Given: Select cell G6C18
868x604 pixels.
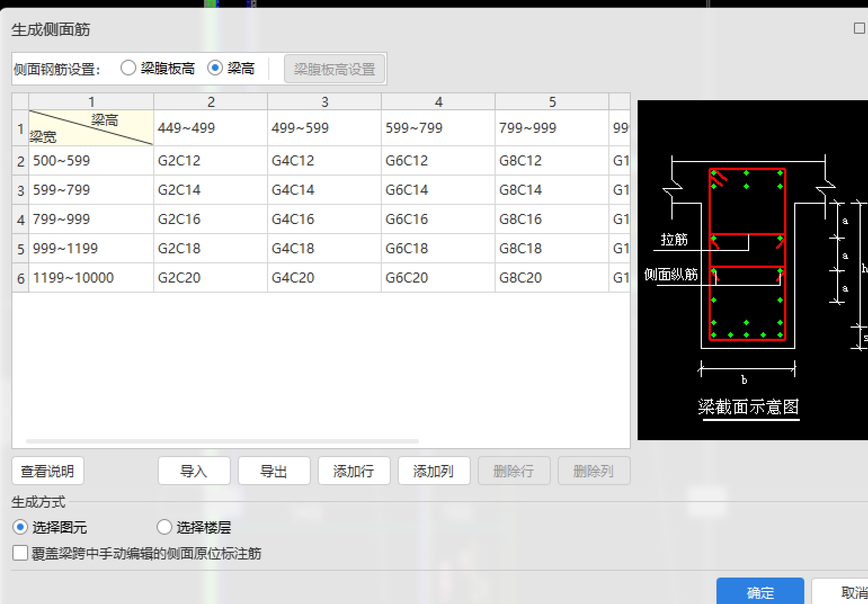Looking at the screenshot, I should coord(438,248).
